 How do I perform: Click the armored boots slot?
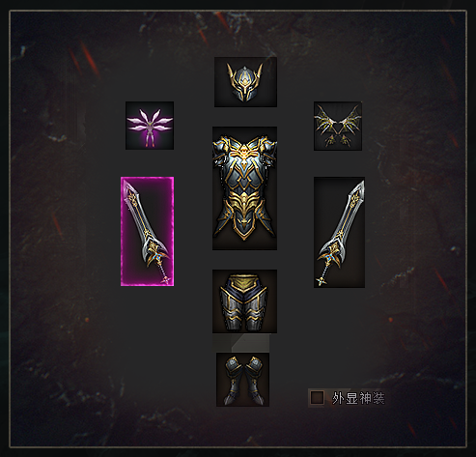point(242,380)
